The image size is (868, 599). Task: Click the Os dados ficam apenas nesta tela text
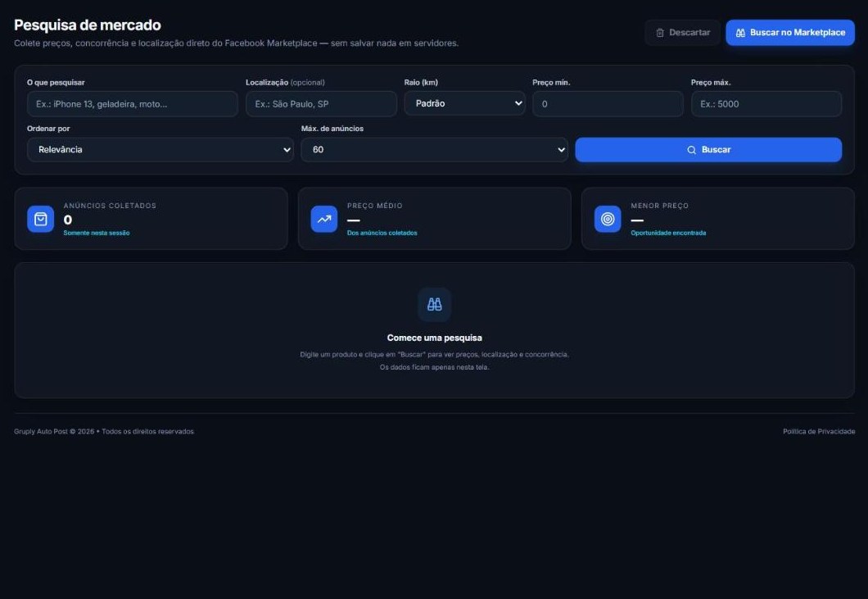(435, 367)
